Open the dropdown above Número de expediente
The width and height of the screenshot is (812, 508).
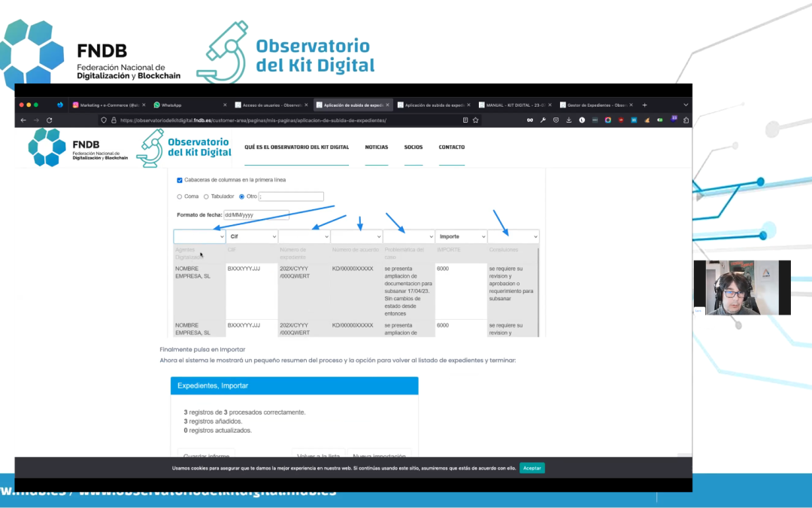pyautogui.click(x=304, y=236)
